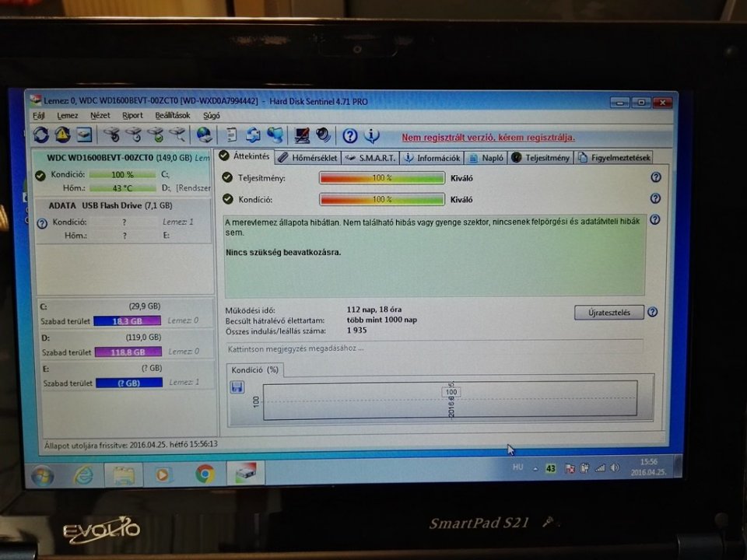
Task: Open the Beállítások menu
Action: [x=173, y=116]
